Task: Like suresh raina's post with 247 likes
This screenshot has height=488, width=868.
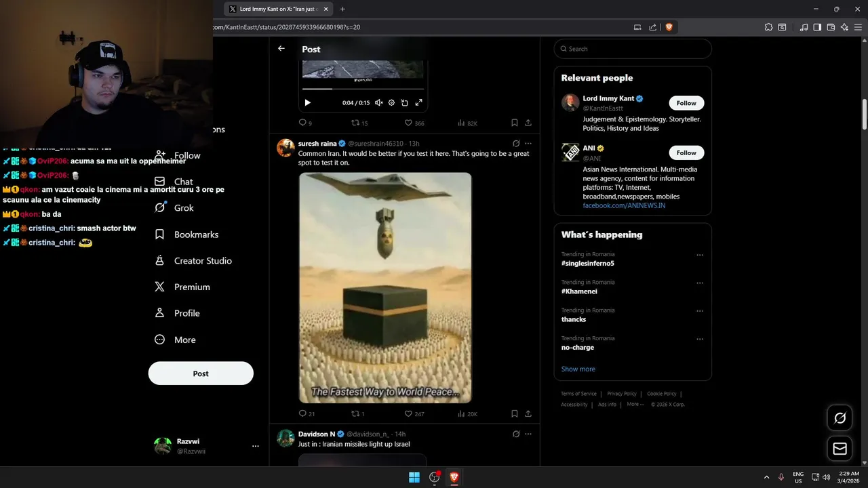Action: (x=414, y=413)
